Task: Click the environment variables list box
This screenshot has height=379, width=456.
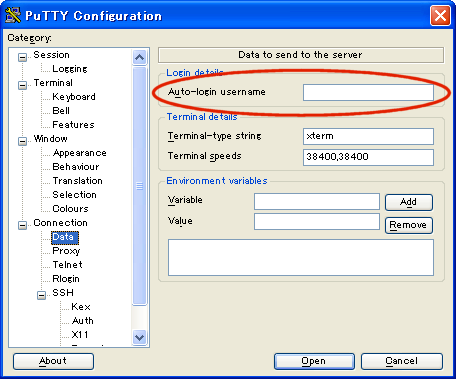Action: click(301, 257)
